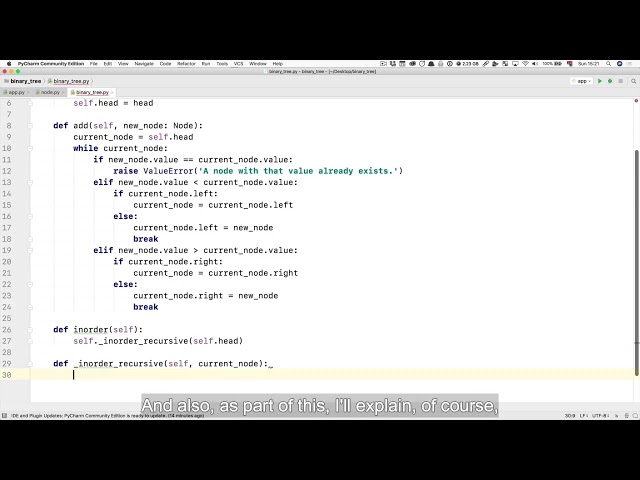Switch to the node.py editor tab

click(x=48, y=92)
